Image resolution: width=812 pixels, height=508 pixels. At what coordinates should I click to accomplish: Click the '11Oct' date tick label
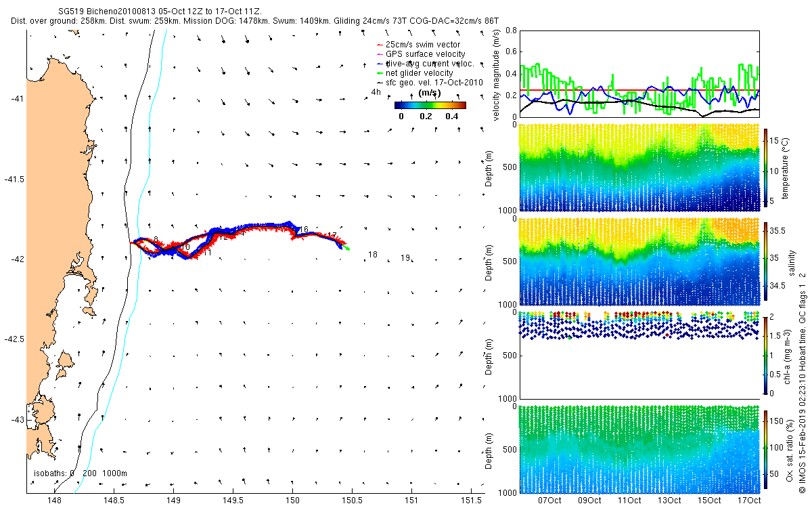pyautogui.click(x=629, y=500)
